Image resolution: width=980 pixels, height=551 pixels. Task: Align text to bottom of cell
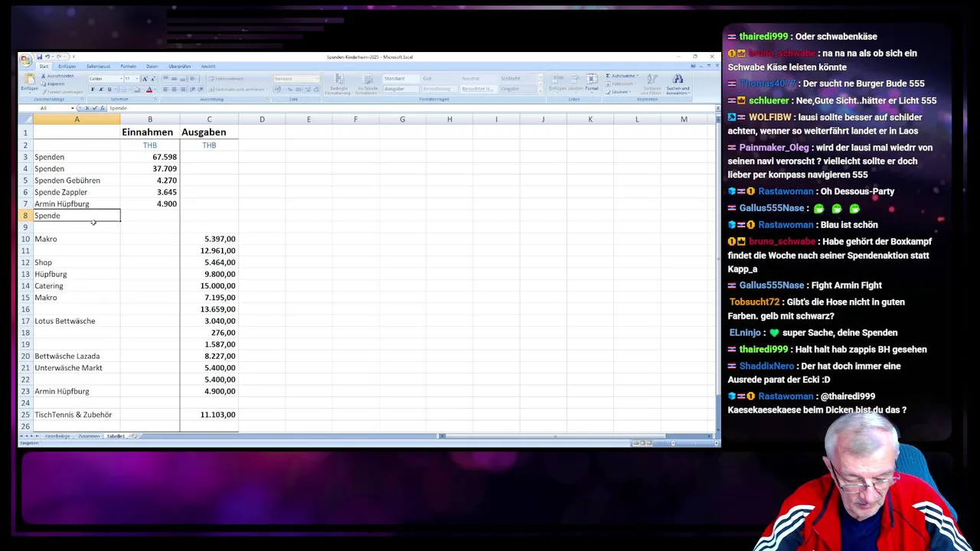[182, 79]
